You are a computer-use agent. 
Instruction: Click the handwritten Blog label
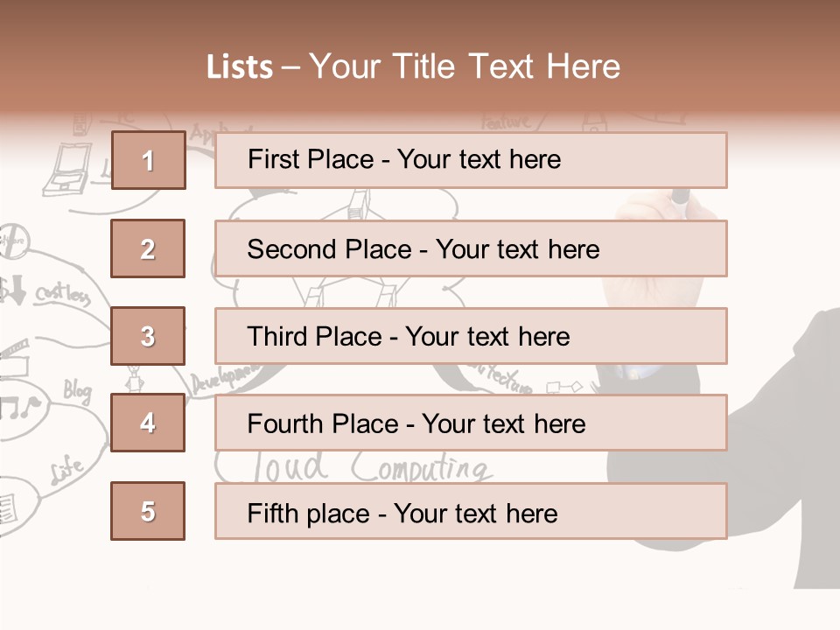click(x=77, y=391)
